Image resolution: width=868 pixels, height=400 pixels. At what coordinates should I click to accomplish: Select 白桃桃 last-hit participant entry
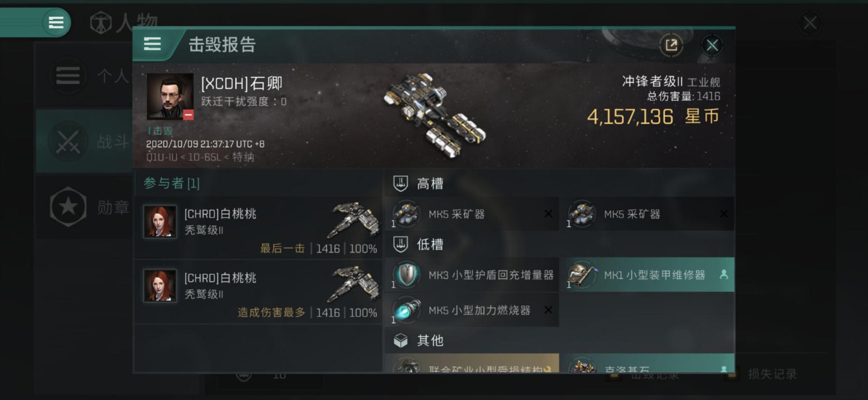click(x=259, y=228)
